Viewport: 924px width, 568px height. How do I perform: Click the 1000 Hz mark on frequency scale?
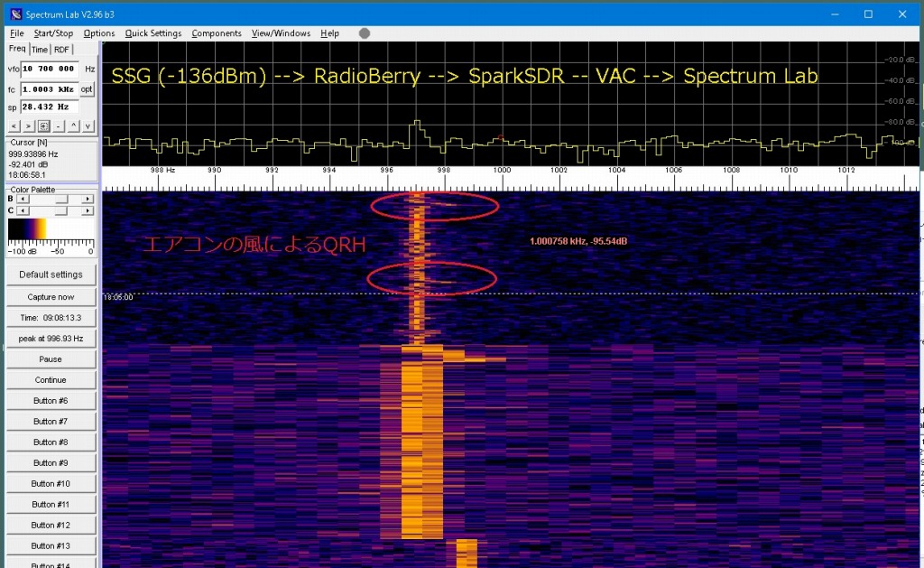(502, 170)
